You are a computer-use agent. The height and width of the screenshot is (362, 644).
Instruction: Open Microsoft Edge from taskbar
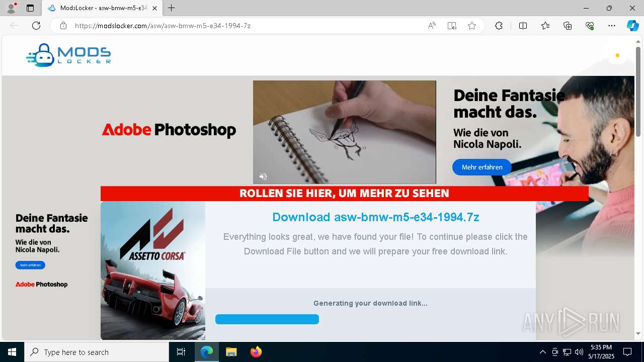207,352
